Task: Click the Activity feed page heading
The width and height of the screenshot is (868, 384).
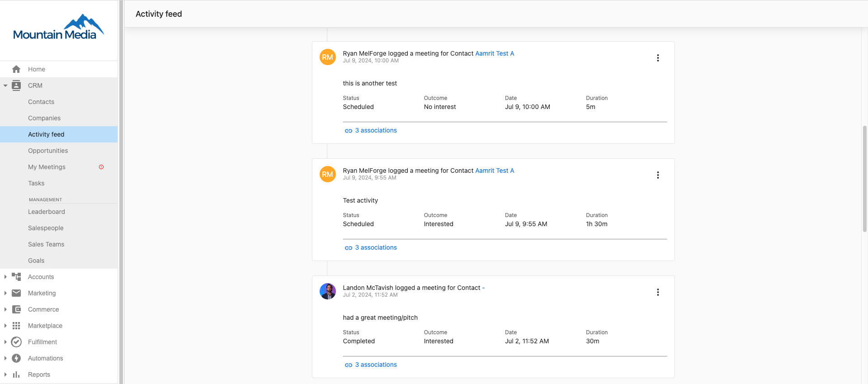Action: (x=159, y=14)
